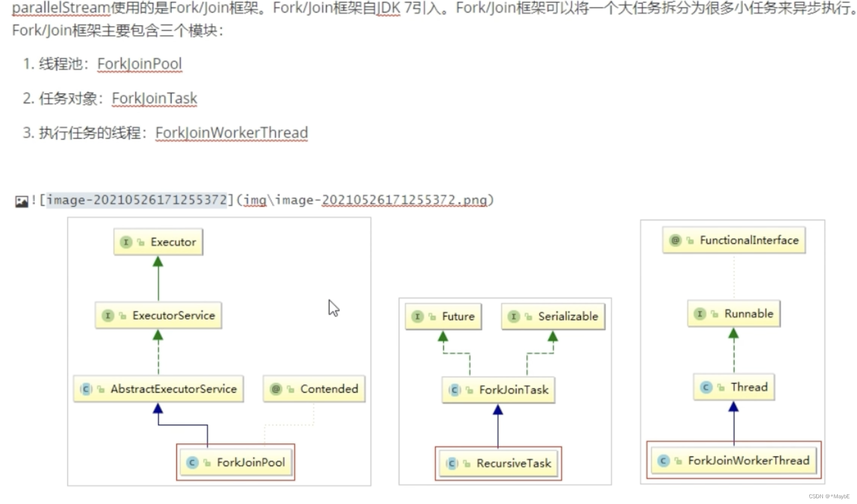The height and width of the screenshot is (504, 857).
Task: Click the img\image-20210526171255372.png path text
Action: 366,200
